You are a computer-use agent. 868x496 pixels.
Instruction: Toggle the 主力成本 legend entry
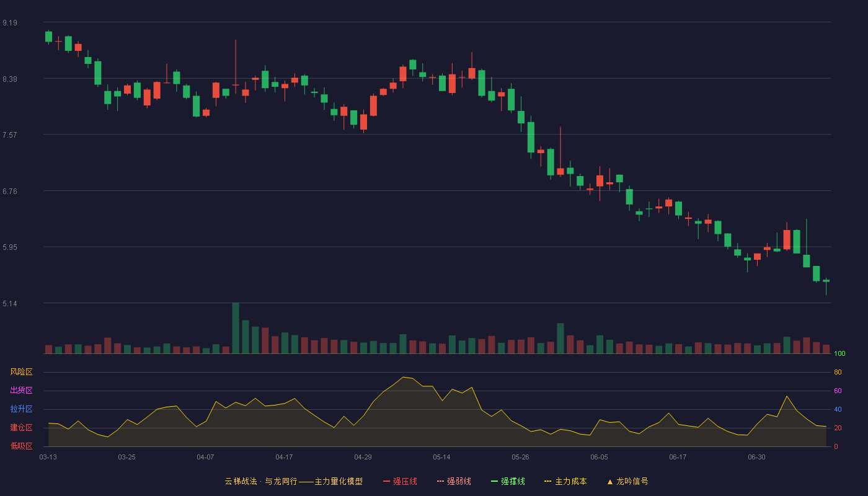[x=565, y=481]
